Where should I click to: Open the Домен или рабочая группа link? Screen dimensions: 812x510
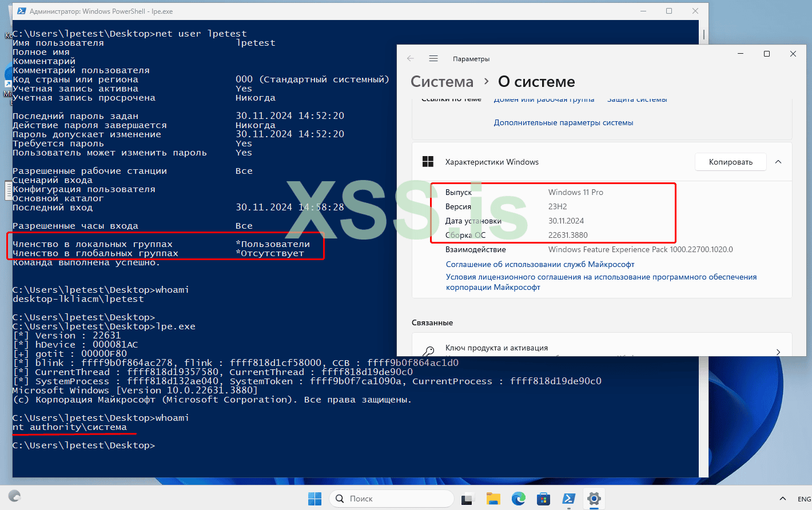tap(544, 100)
